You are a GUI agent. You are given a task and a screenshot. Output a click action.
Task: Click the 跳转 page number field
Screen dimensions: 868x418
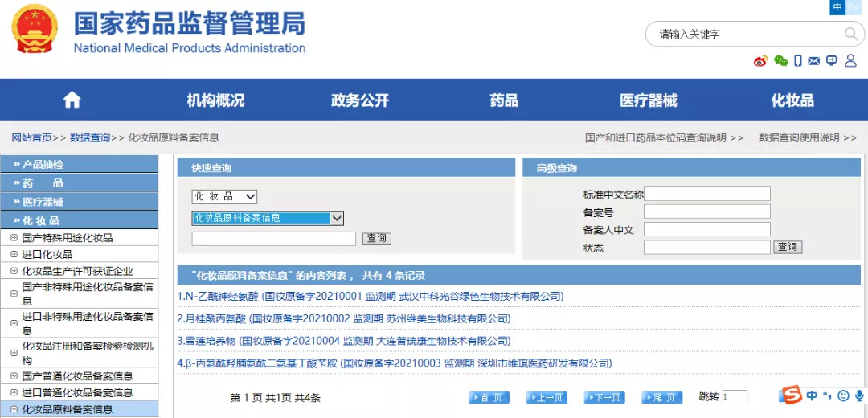click(735, 397)
